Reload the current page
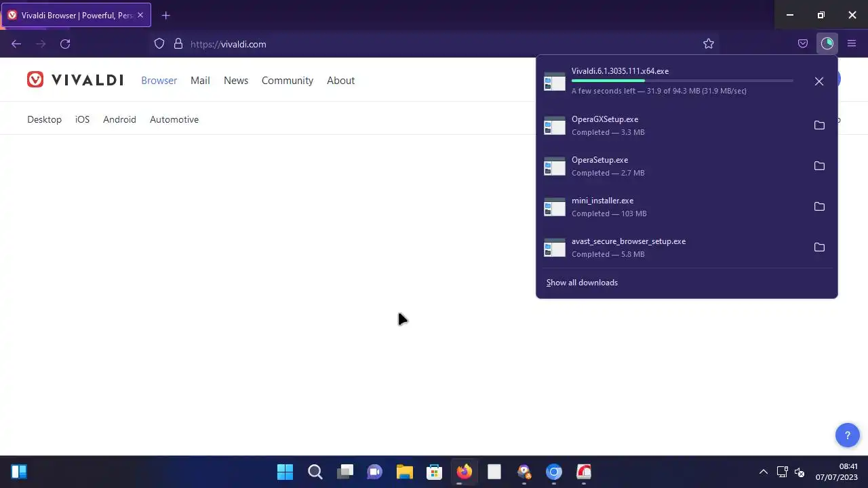This screenshot has width=868, height=488. pyautogui.click(x=65, y=44)
